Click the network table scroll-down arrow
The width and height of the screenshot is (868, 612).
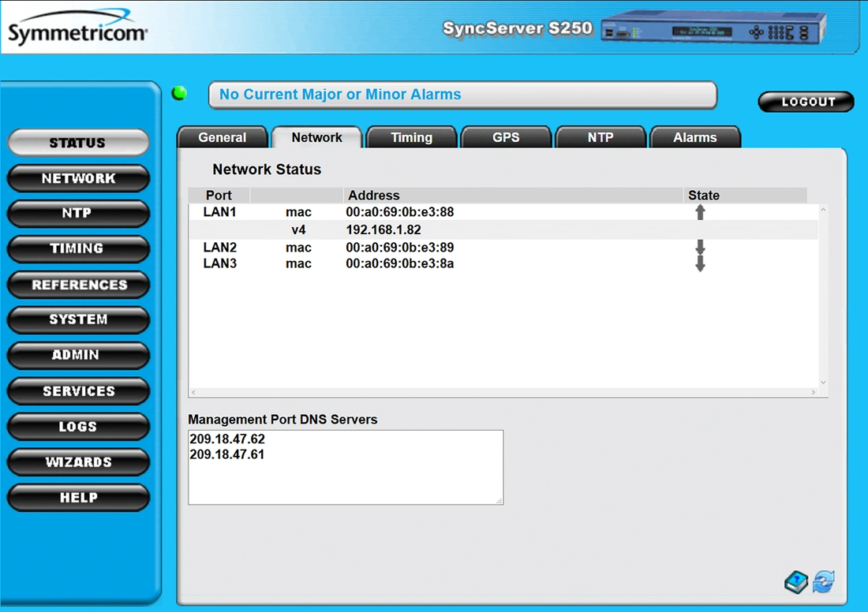tap(823, 382)
